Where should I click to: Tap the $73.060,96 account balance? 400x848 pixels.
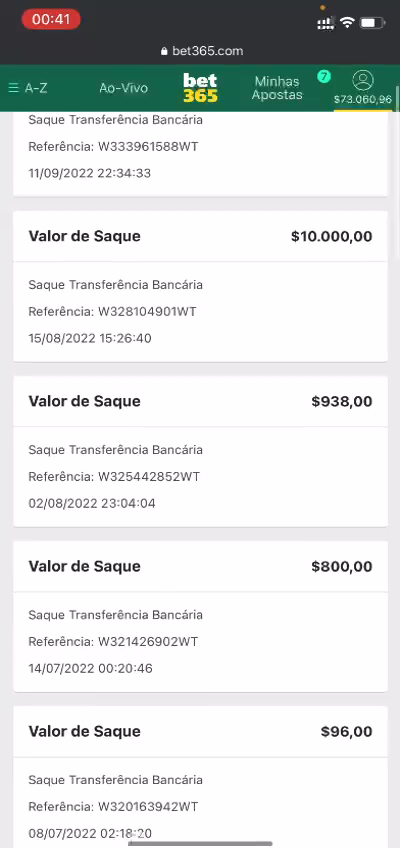(363, 100)
